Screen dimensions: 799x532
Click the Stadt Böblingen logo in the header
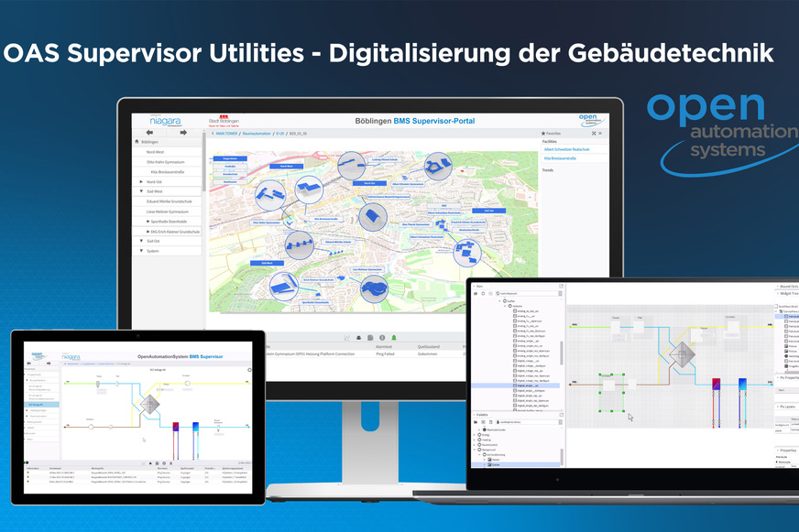pyautogui.click(x=223, y=119)
